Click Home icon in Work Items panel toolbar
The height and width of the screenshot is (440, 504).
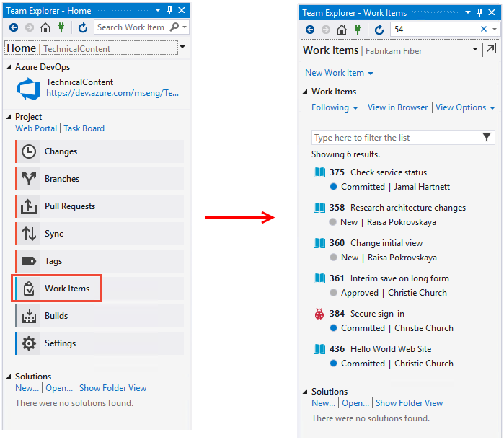[x=342, y=30]
